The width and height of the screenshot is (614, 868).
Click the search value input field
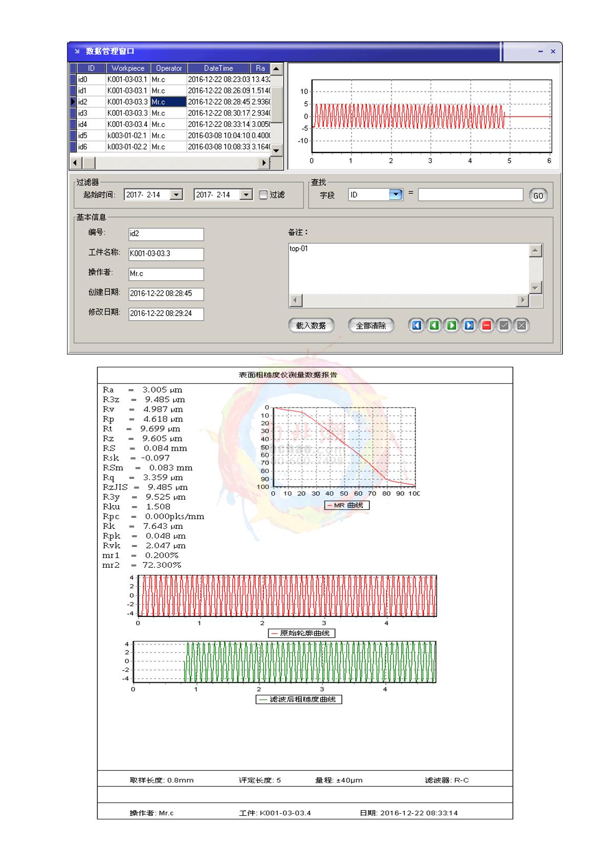pyautogui.click(x=470, y=195)
